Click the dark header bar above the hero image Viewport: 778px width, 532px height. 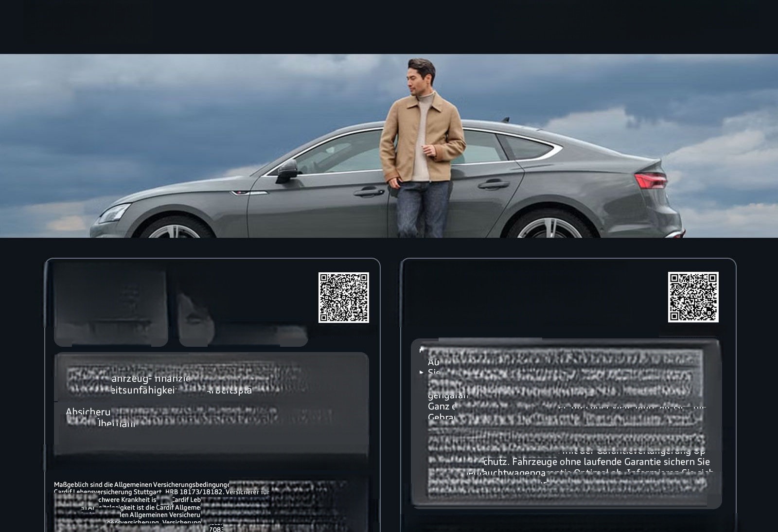pyautogui.click(x=389, y=27)
